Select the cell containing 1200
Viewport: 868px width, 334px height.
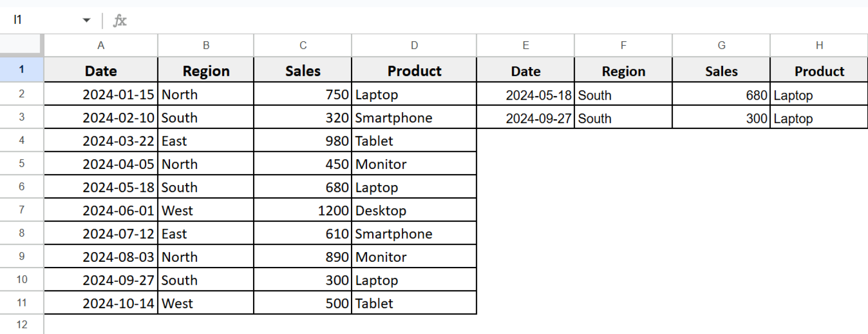(x=302, y=210)
